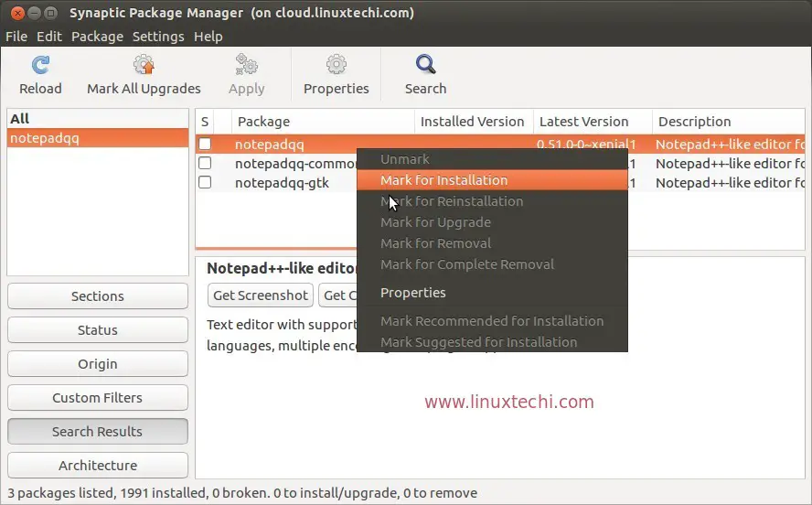Choose Unmark in the context menu
Viewport: 812px width, 505px height.
tap(492, 159)
